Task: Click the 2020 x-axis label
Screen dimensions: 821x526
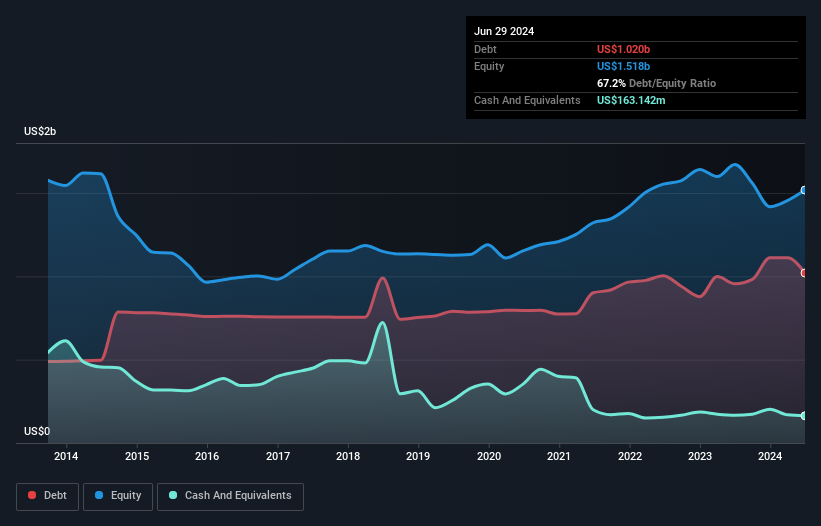Action: point(489,456)
